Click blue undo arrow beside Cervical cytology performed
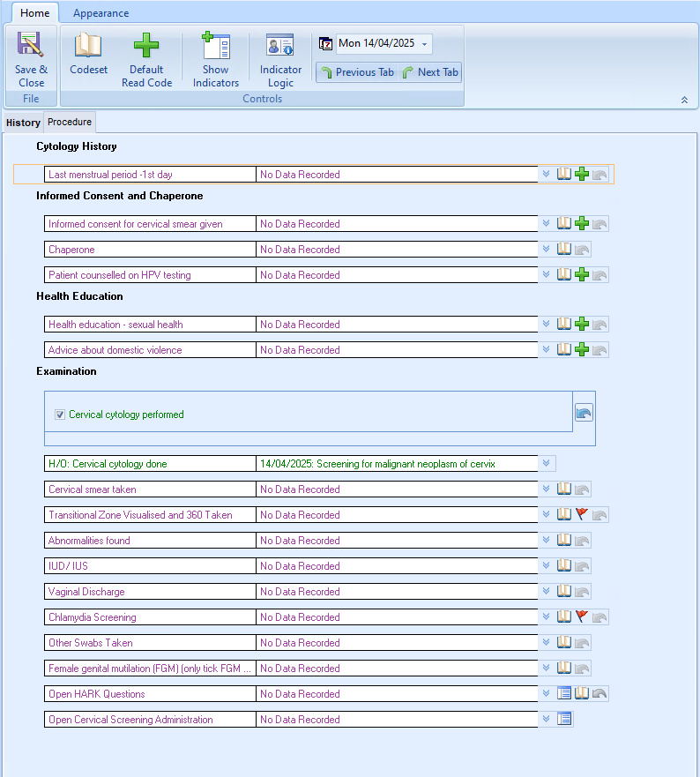This screenshot has height=777, width=700. click(584, 412)
